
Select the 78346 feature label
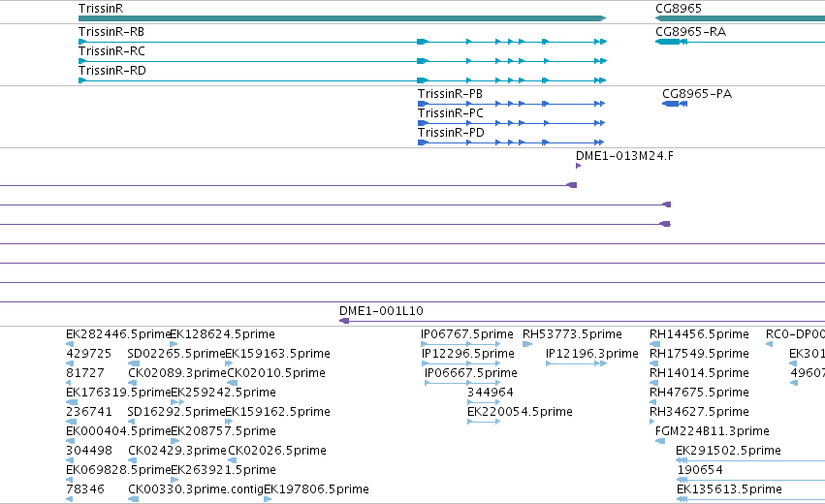[x=84, y=489]
